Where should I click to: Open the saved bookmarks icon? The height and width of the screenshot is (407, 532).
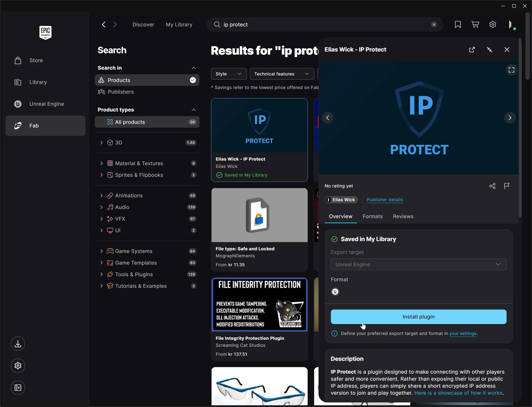(x=458, y=25)
